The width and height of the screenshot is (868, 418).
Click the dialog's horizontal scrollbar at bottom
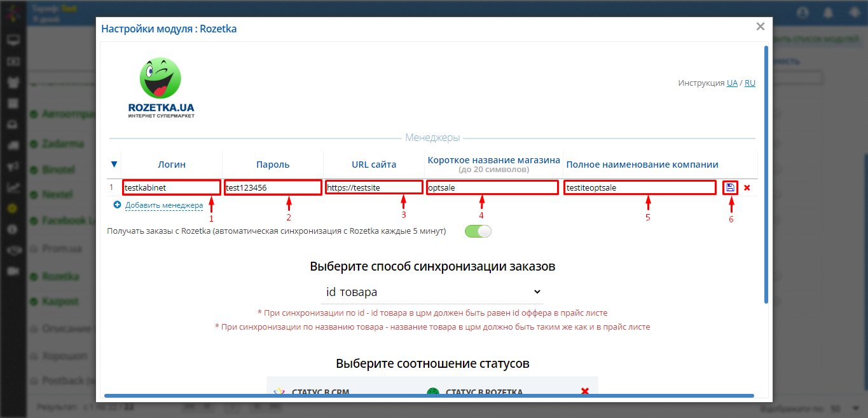[429, 396]
